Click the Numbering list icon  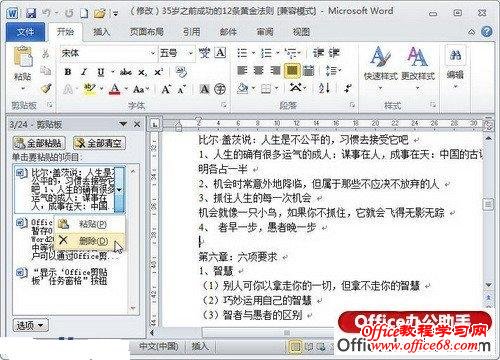pyautogui.click(x=266, y=53)
